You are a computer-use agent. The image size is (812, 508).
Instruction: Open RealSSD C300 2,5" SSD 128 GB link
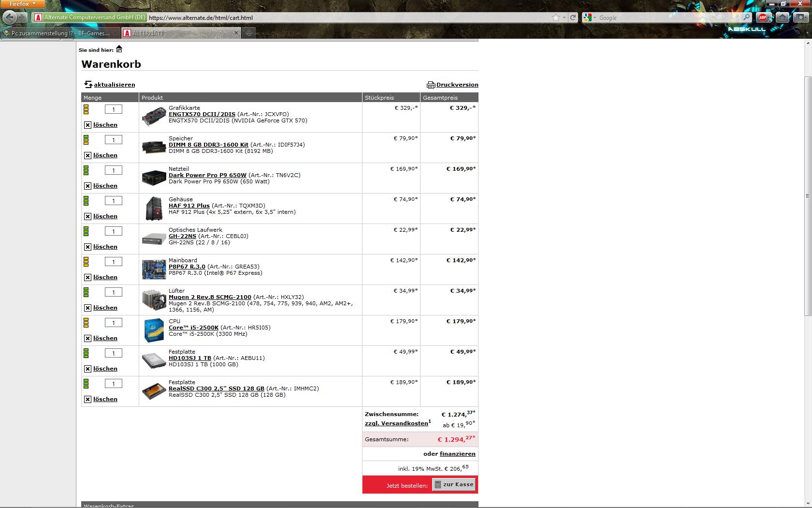(217, 388)
